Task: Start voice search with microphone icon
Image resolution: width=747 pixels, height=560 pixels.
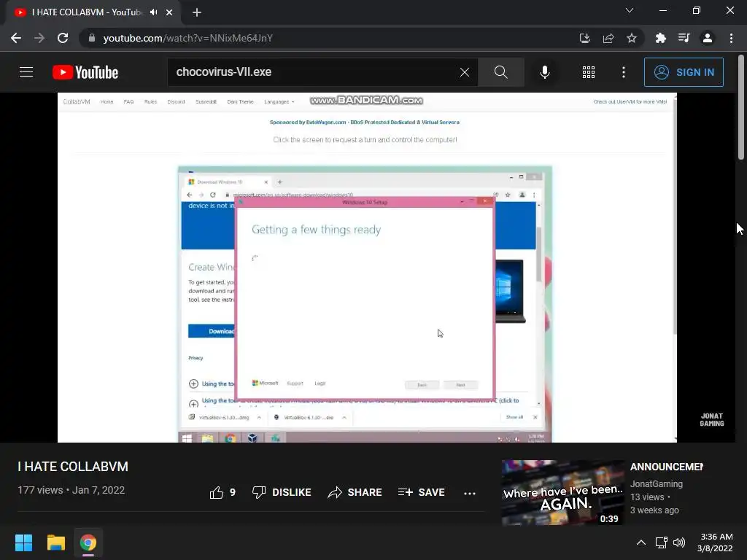Action: click(544, 72)
